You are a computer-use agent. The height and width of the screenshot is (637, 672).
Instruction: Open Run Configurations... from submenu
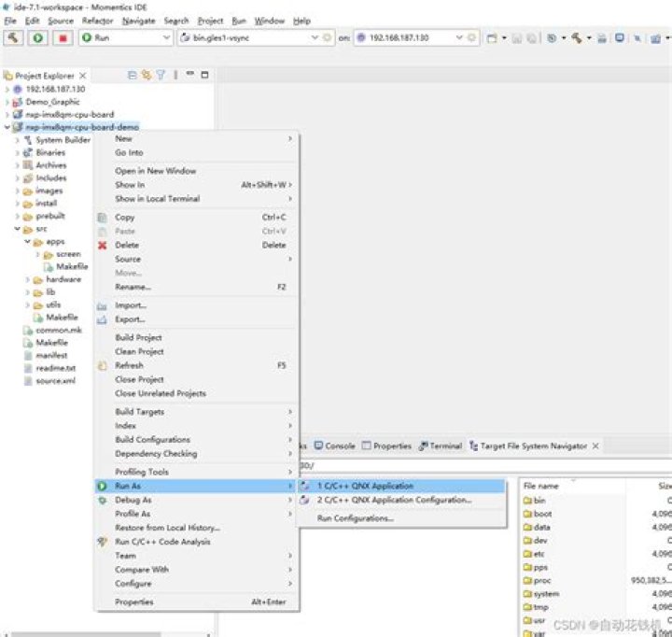click(402, 518)
